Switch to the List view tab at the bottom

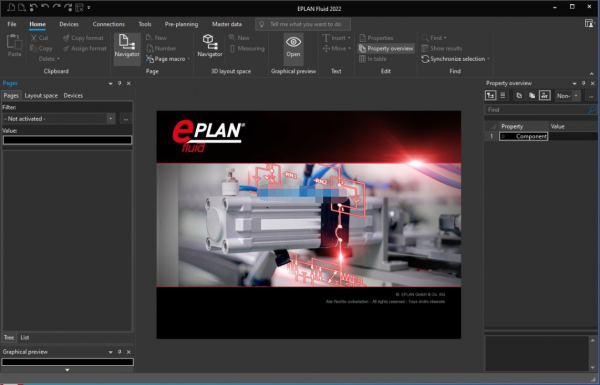[25, 338]
